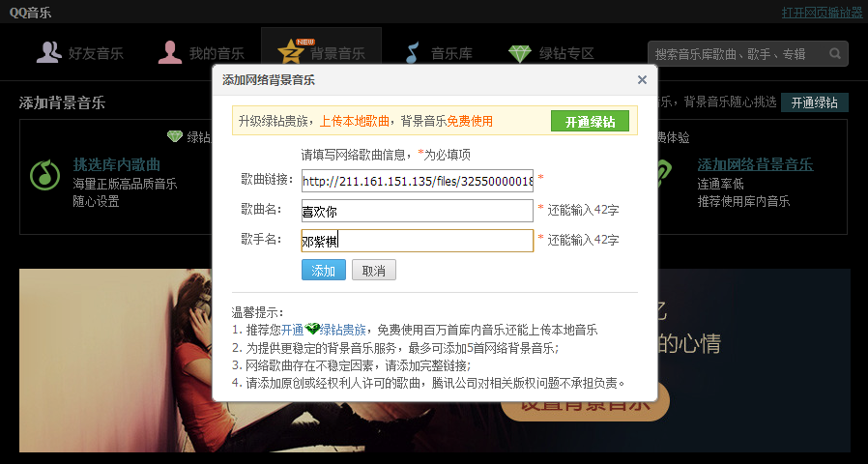Click 添加网络背景音乐 link on right

tap(755, 164)
